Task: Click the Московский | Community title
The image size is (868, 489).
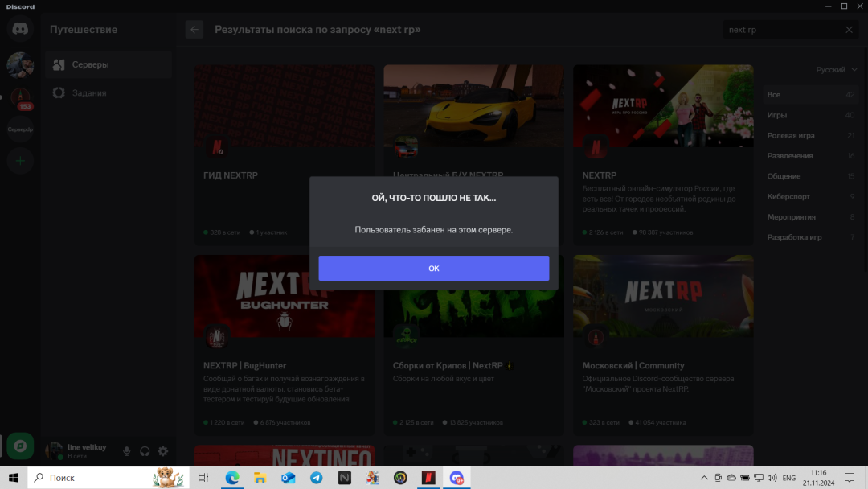Action: point(633,365)
